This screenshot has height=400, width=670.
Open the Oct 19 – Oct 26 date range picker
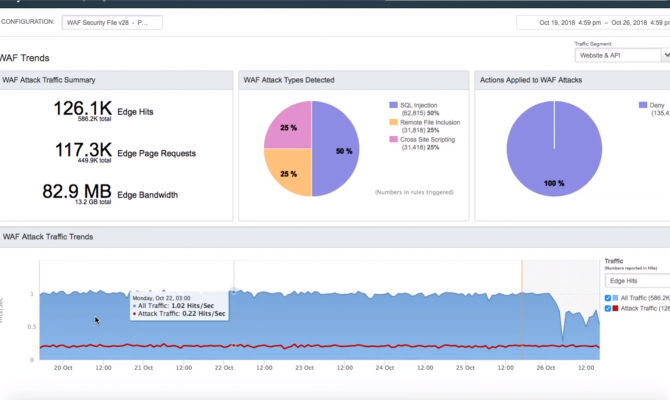pos(593,22)
